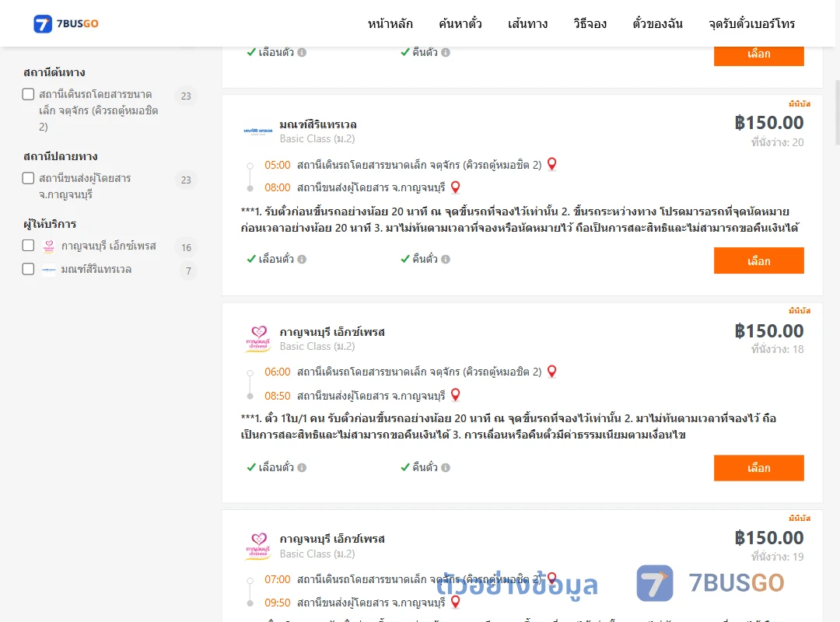
Task: Select the 06:00 กาญจนบุรี เอ็กซ์เพรส trip with เลือก
Action: [758, 468]
